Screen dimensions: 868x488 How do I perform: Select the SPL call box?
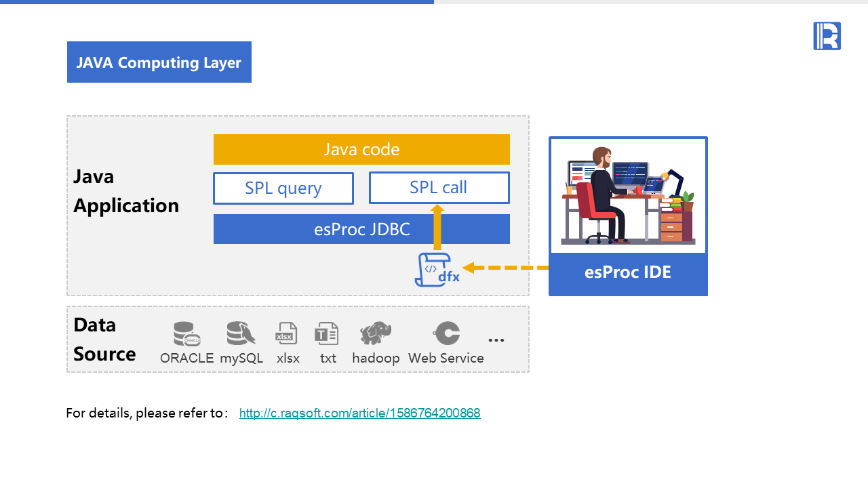[439, 188]
